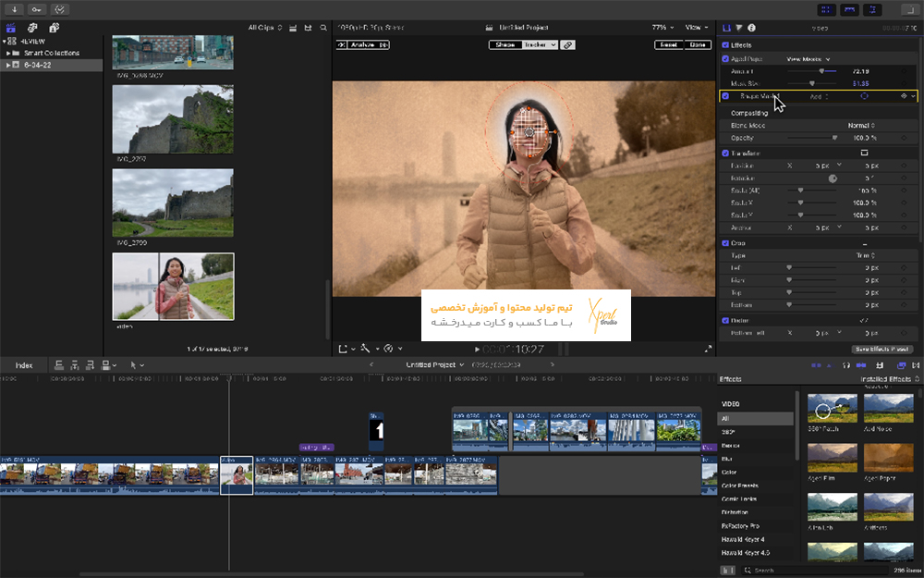Open the transitions browser icon
Image resolution: width=924 pixels, height=578 pixels.
[916, 365]
